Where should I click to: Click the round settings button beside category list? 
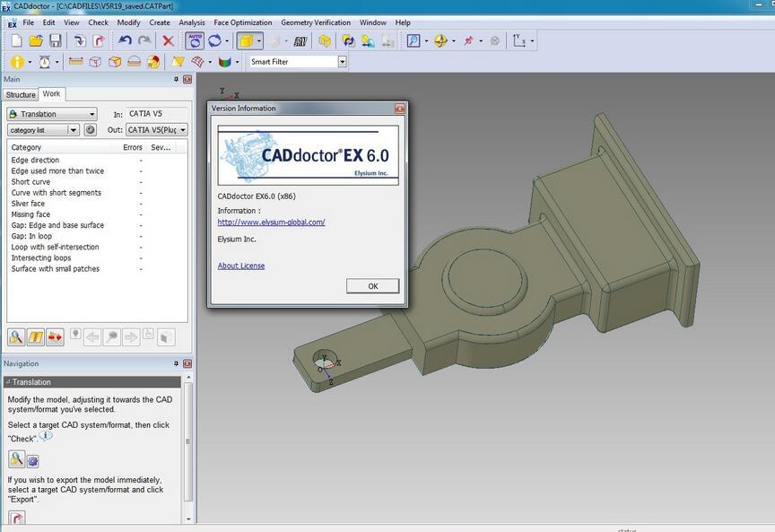[x=91, y=130]
